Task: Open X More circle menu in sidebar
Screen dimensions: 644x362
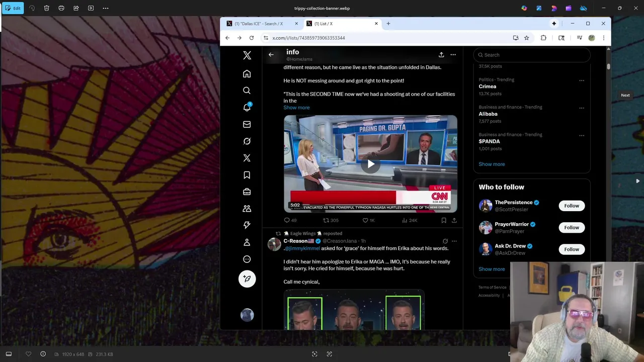Action: 247,259
